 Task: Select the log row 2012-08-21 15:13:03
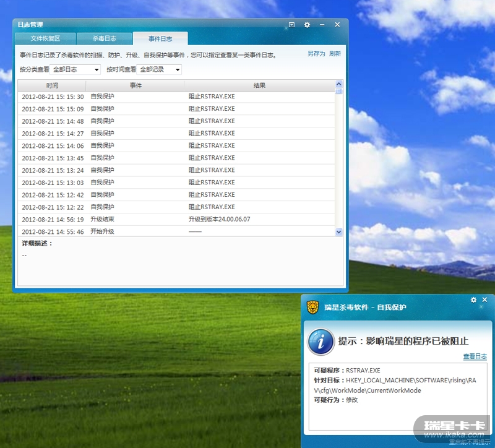point(176,183)
